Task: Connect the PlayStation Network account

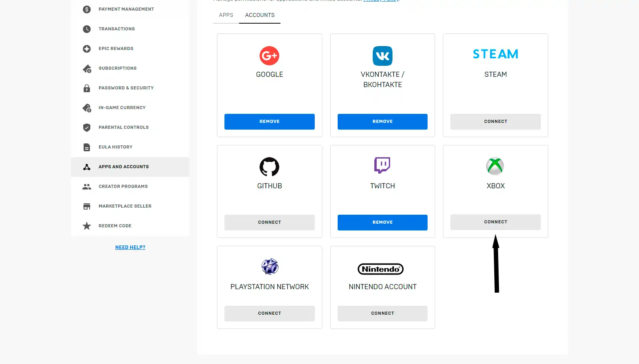Action: click(x=269, y=313)
